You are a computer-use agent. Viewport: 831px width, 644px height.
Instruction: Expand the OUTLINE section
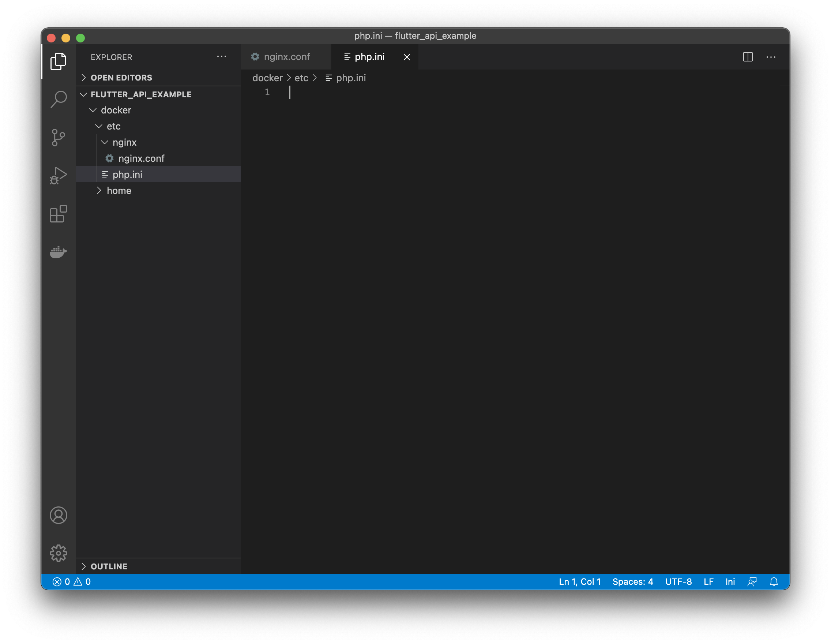109,566
